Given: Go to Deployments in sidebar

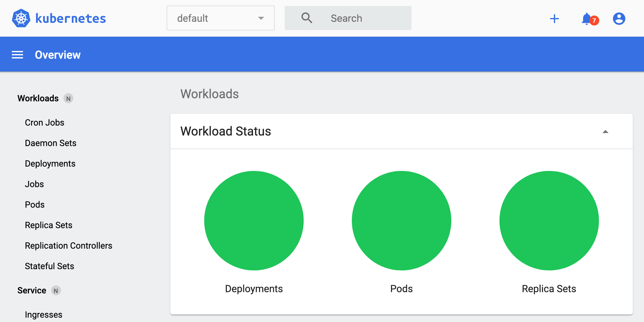Looking at the screenshot, I should pyautogui.click(x=50, y=163).
